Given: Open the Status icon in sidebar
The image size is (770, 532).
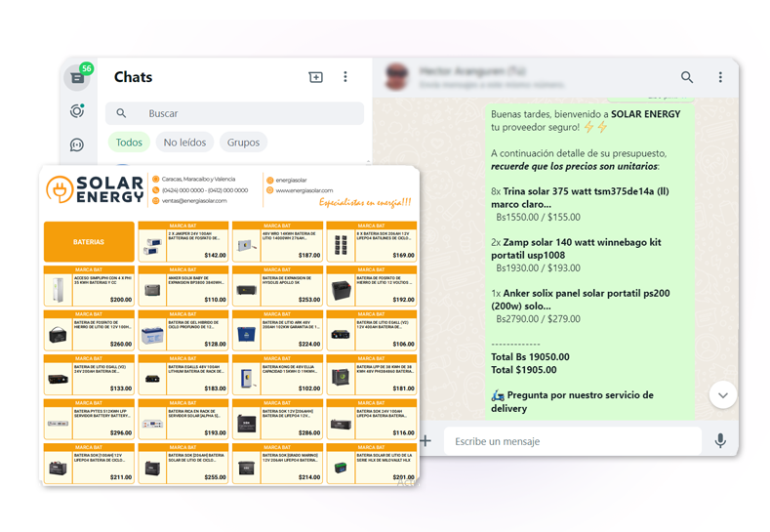Looking at the screenshot, I should (x=77, y=111).
